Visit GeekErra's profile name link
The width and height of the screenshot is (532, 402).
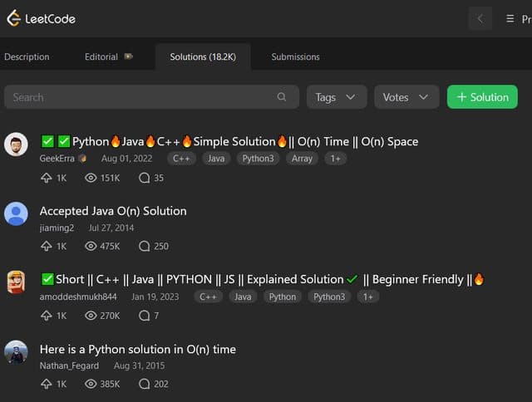[57, 159]
